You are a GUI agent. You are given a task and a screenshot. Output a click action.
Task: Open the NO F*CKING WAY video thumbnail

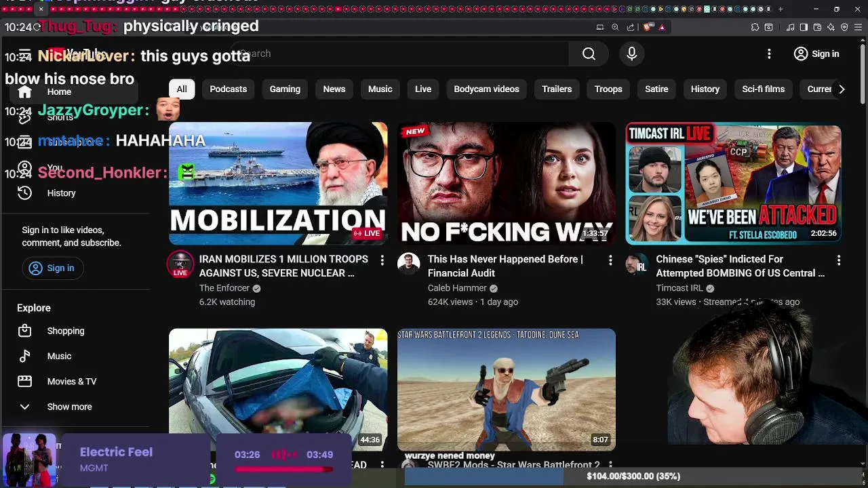(x=507, y=183)
